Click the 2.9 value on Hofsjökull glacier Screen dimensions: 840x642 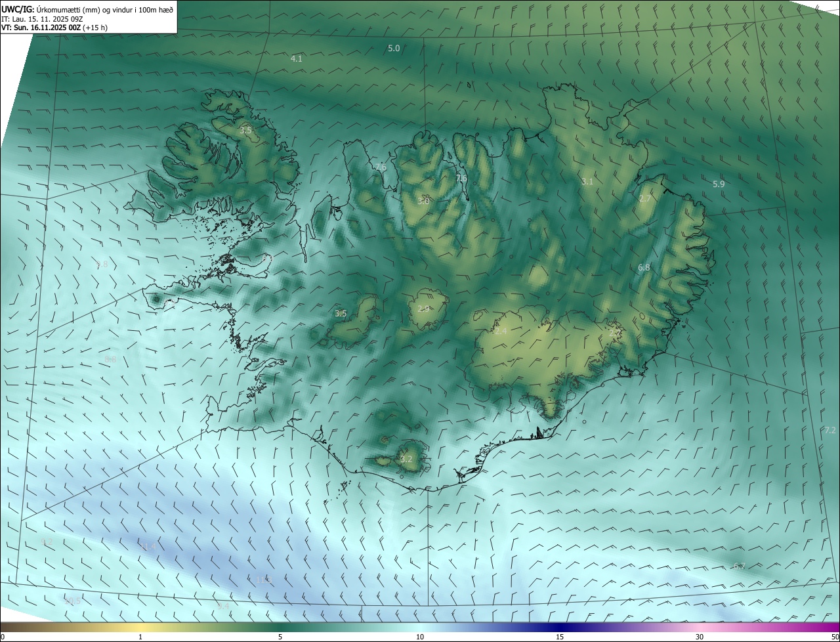tap(424, 309)
